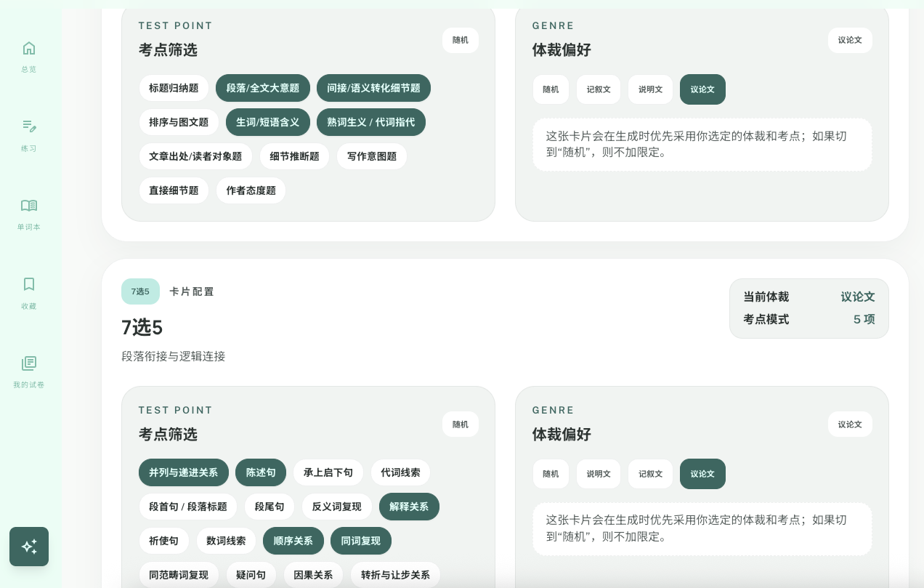Viewport: 924px width, 588px height.
Task: Toggle 直接细节题 tag
Action: 174,190
